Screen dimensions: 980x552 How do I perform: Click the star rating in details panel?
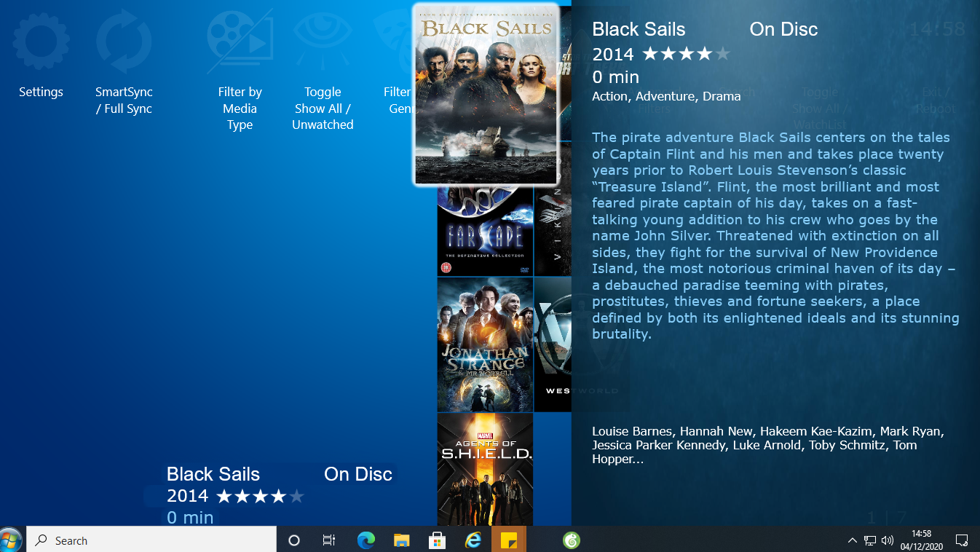(x=686, y=54)
